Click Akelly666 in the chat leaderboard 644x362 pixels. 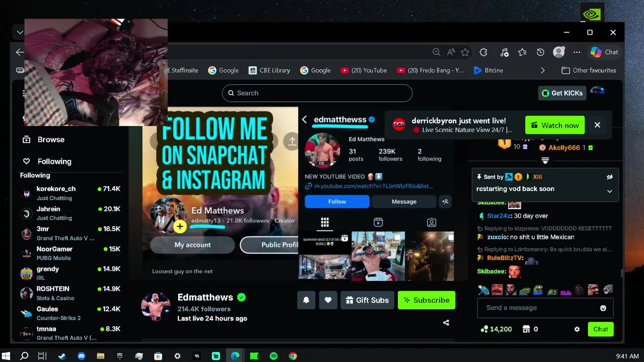pos(564,148)
